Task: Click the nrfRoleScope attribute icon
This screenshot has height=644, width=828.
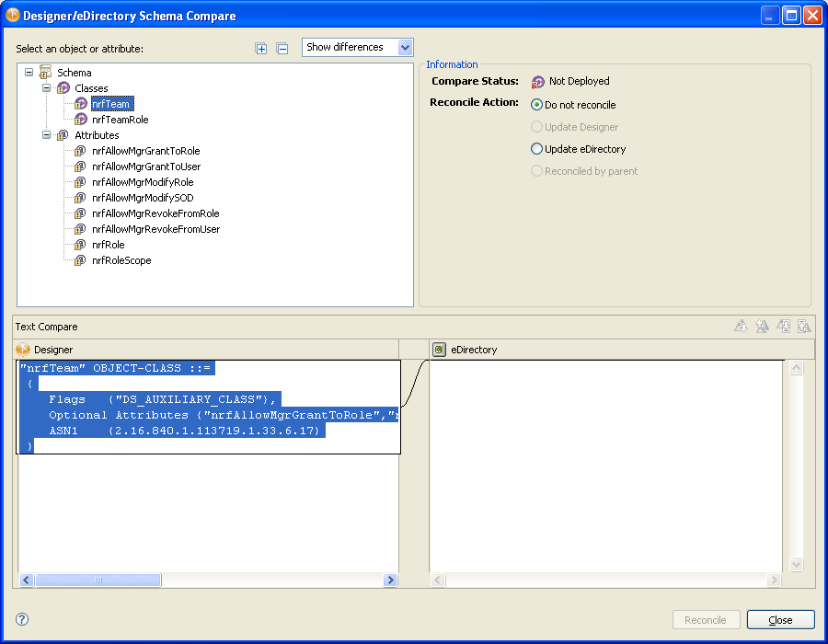Action: 80,260
